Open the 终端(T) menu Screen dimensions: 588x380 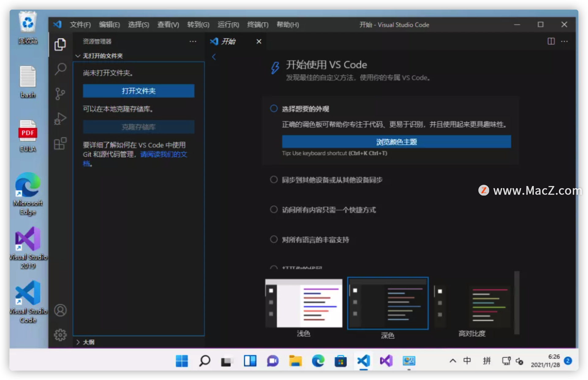pos(258,24)
